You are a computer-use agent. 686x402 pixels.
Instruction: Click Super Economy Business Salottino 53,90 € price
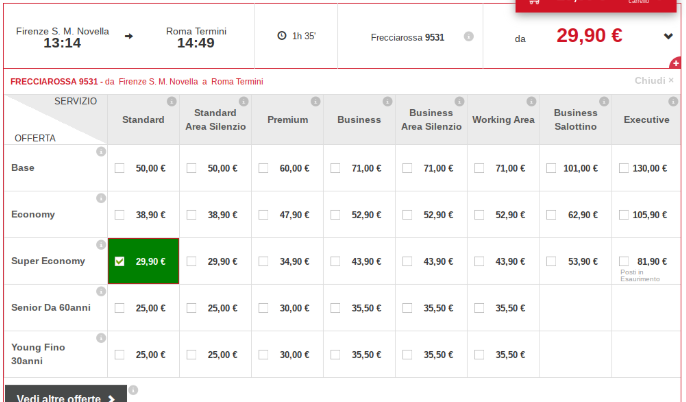coord(583,262)
